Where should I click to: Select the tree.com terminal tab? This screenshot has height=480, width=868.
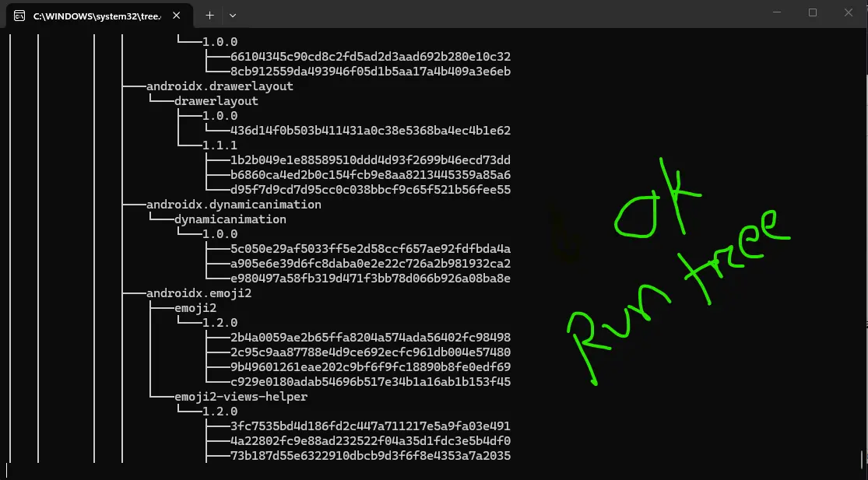tap(100, 16)
